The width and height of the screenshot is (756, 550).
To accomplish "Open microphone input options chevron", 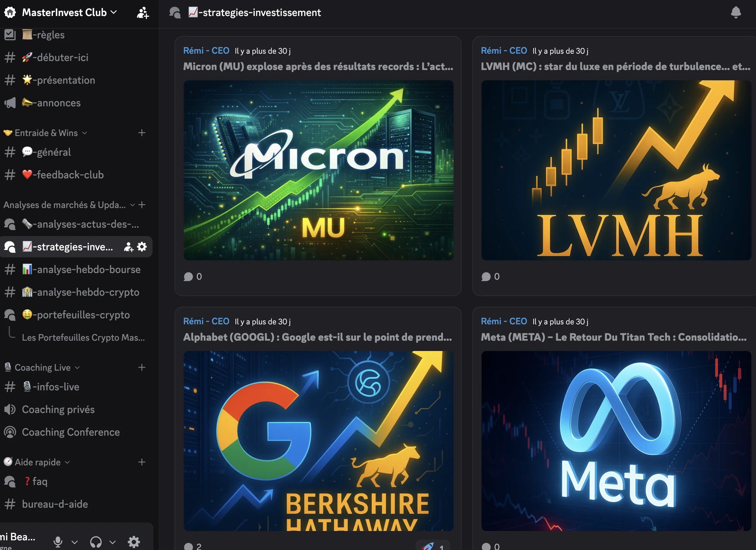I will [x=75, y=542].
